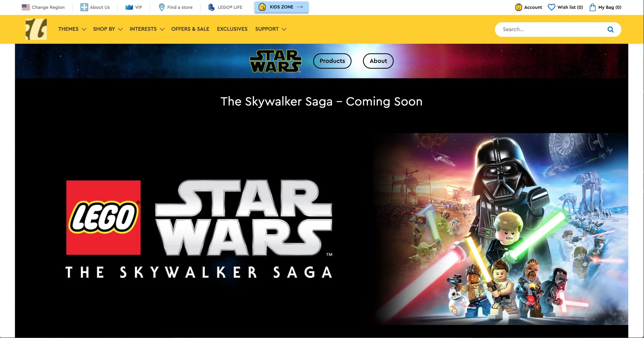Image resolution: width=644 pixels, height=338 pixels.
Task: Open the SHOP BY menu
Action: click(104, 29)
